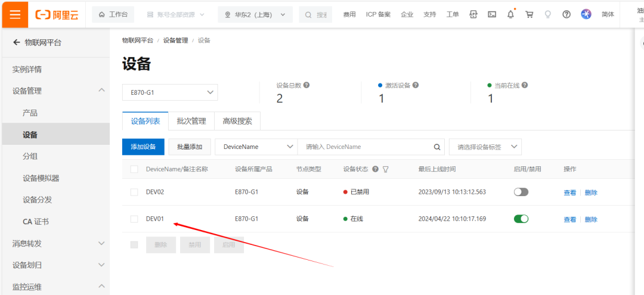Click 物联网平台 breadcrumb link

(x=138, y=40)
